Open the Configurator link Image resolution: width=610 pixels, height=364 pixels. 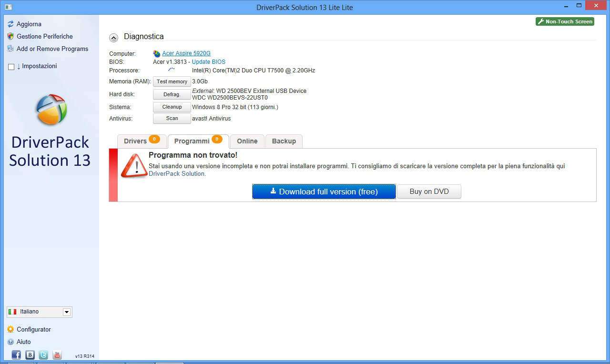point(34,329)
